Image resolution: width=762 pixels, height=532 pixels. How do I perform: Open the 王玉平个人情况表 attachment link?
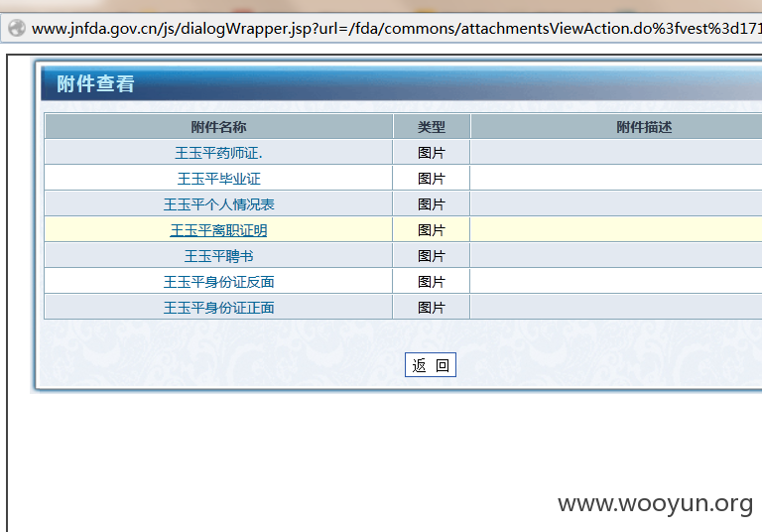218,204
